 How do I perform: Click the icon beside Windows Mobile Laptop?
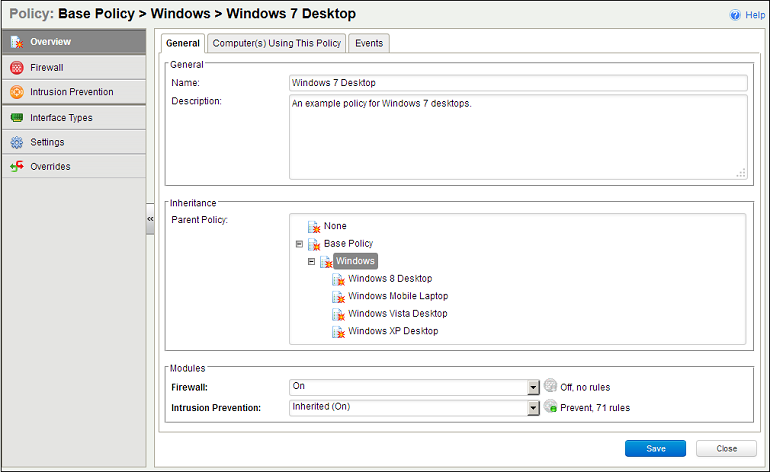coord(338,297)
